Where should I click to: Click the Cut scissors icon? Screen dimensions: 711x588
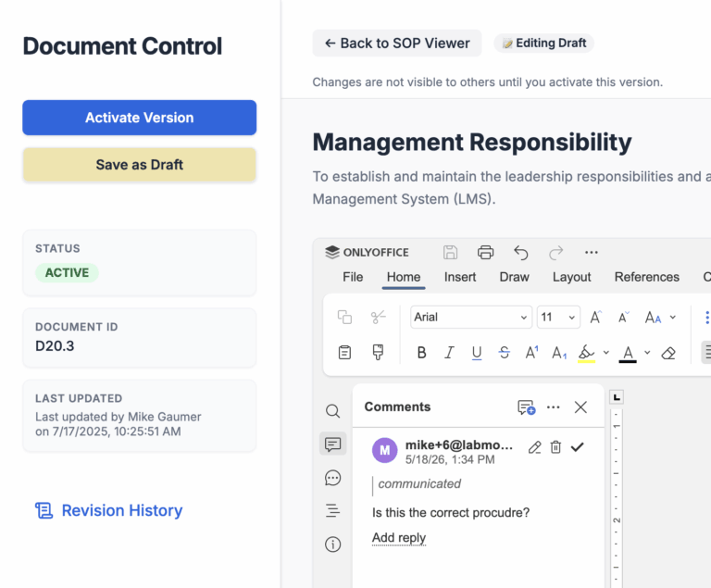(378, 317)
